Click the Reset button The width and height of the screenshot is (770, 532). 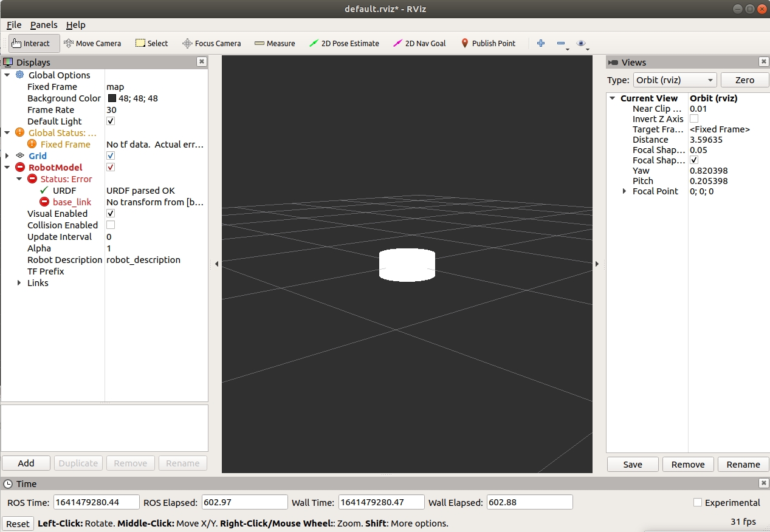(x=18, y=523)
